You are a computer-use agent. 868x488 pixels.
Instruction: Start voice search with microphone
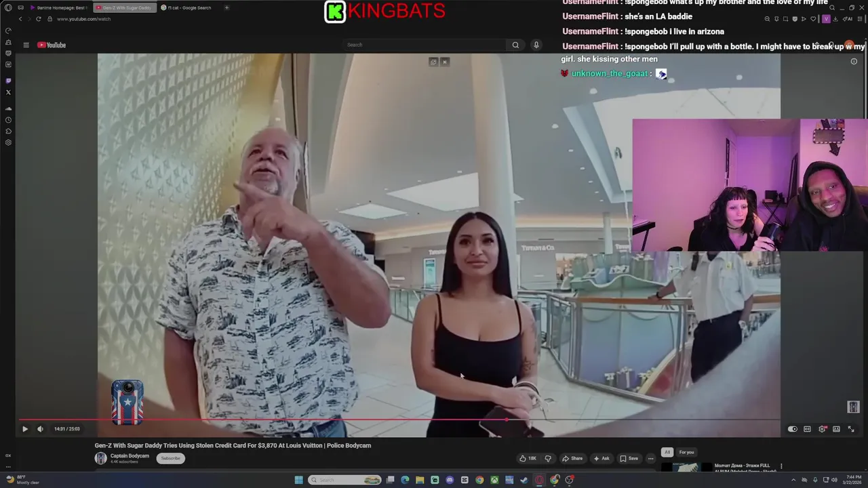(x=536, y=45)
